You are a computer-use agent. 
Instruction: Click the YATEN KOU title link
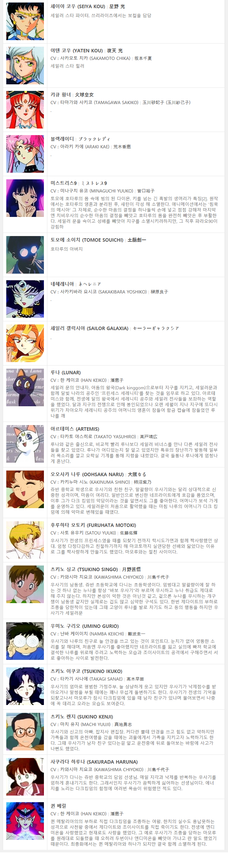click(x=77, y=50)
